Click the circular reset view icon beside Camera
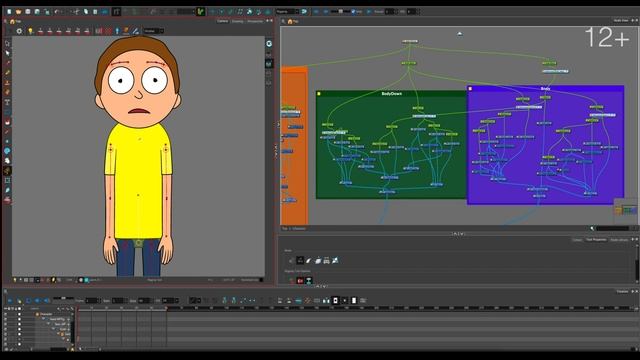The image size is (640, 360). tap(269, 43)
